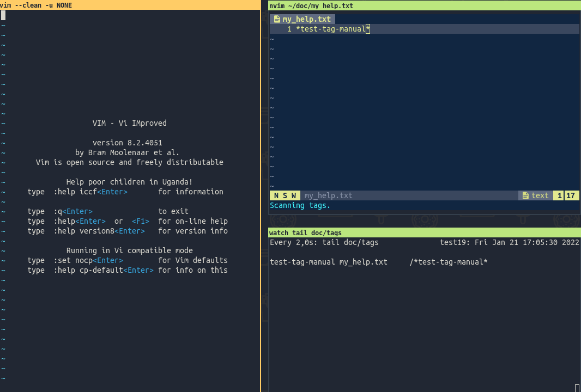Click the /*test-tag-manual* search pattern in the tags output

(x=449, y=262)
